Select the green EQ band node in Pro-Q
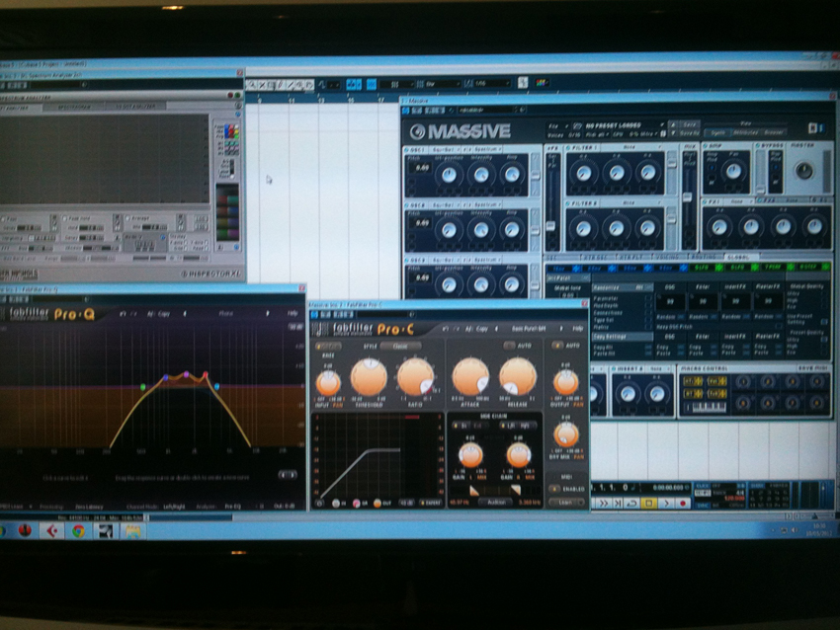Image resolution: width=840 pixels, height=630 pixels. 142,386
